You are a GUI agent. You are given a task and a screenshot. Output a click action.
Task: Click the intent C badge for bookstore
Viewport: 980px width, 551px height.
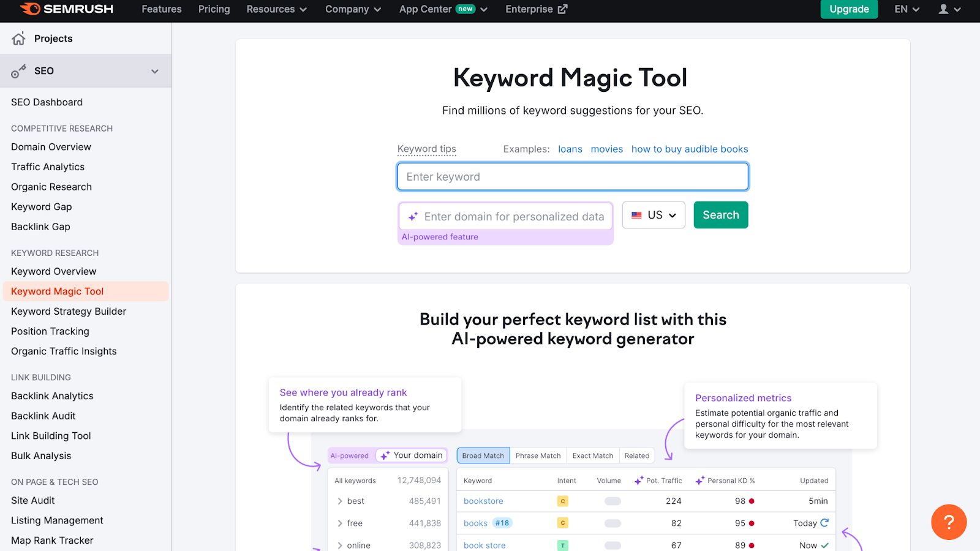click(563, 501)
